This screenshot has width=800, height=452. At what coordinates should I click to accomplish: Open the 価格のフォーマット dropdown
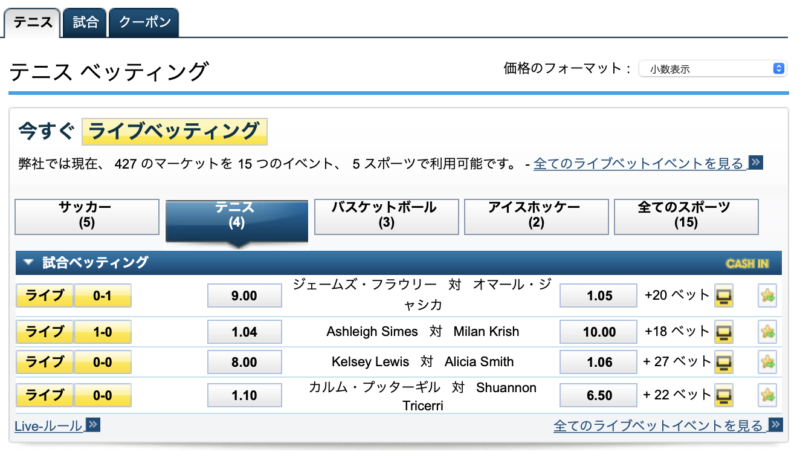712,69
